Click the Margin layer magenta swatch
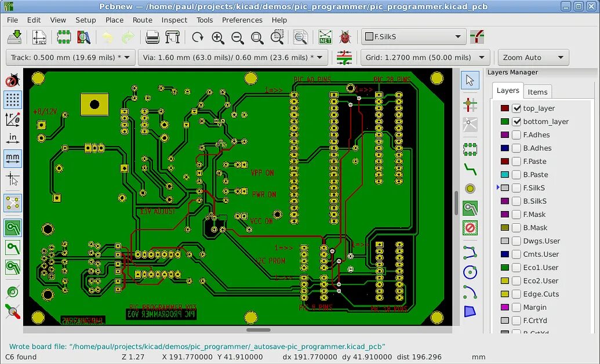Image resolution: width=600 pixels, height=364 pixels. pyautogui.click(x=505, y=307)
